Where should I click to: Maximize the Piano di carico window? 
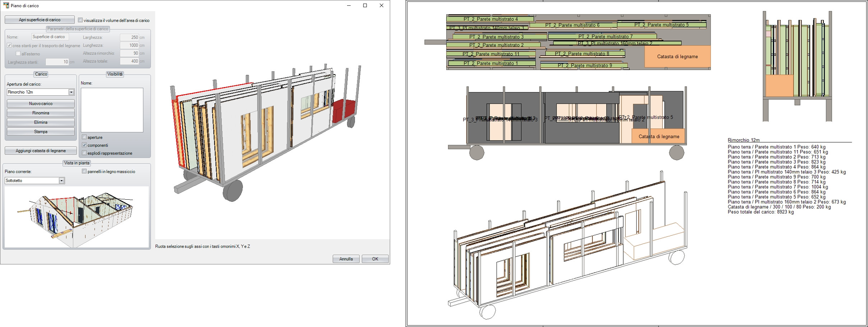[365, 5]
